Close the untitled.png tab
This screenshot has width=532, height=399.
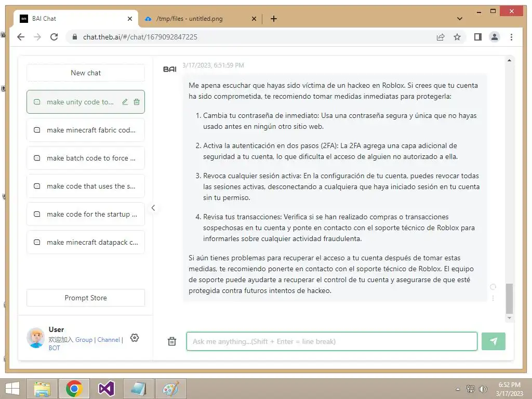254,19
